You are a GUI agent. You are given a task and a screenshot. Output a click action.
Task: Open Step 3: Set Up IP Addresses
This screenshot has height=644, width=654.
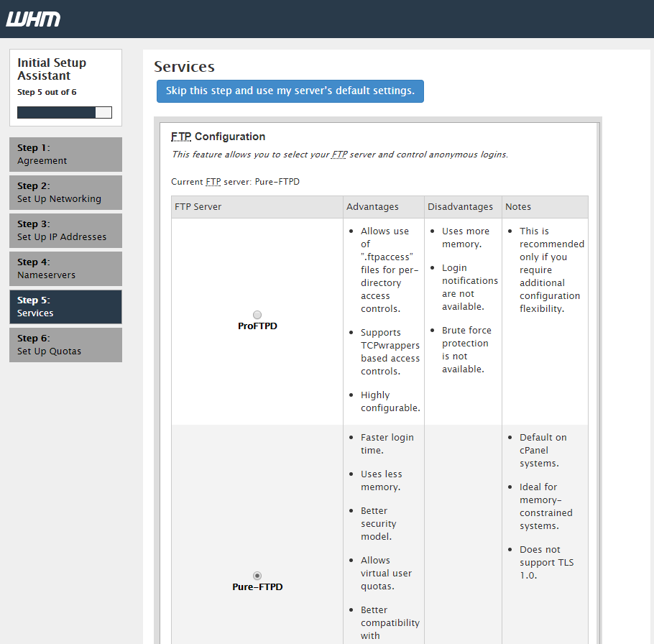[x=66, y=231]
